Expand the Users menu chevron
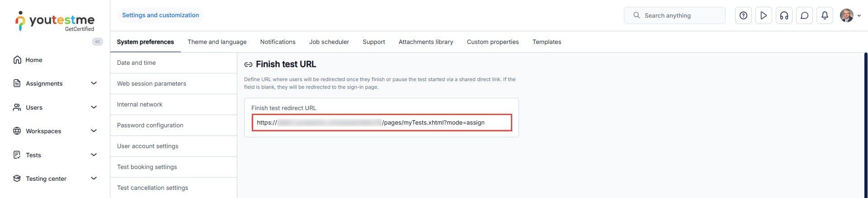 (94, 107)
